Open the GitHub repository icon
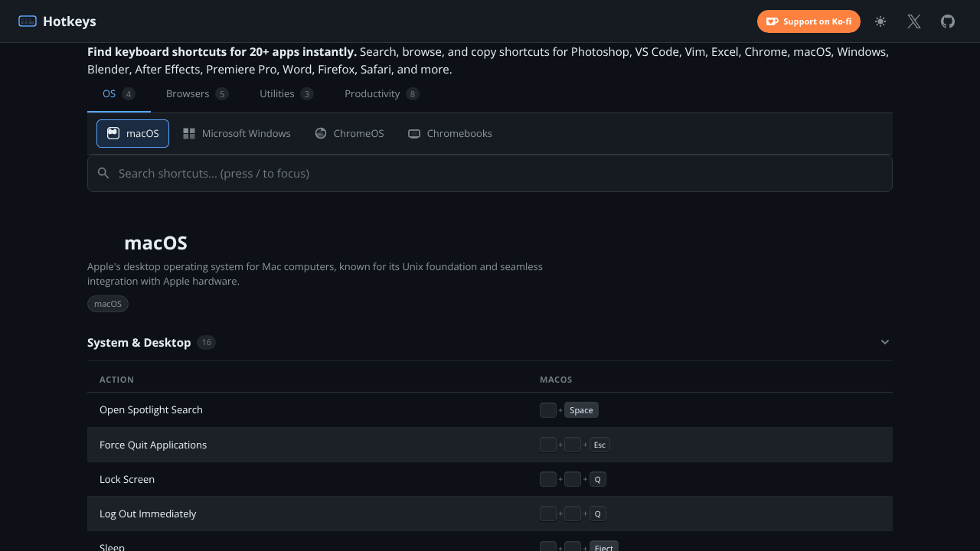The width and height of the screenshot is (980, 551). (x=948, y=21)
